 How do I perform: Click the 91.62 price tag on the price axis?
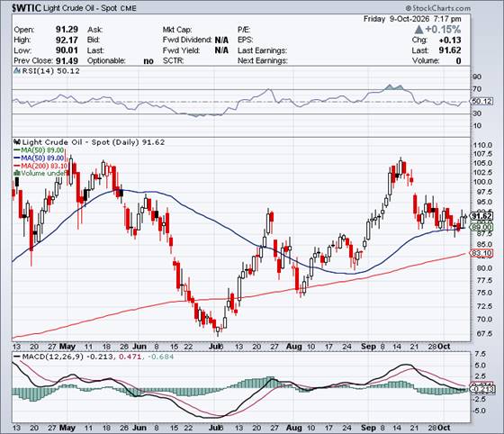[x=481, y=216]
